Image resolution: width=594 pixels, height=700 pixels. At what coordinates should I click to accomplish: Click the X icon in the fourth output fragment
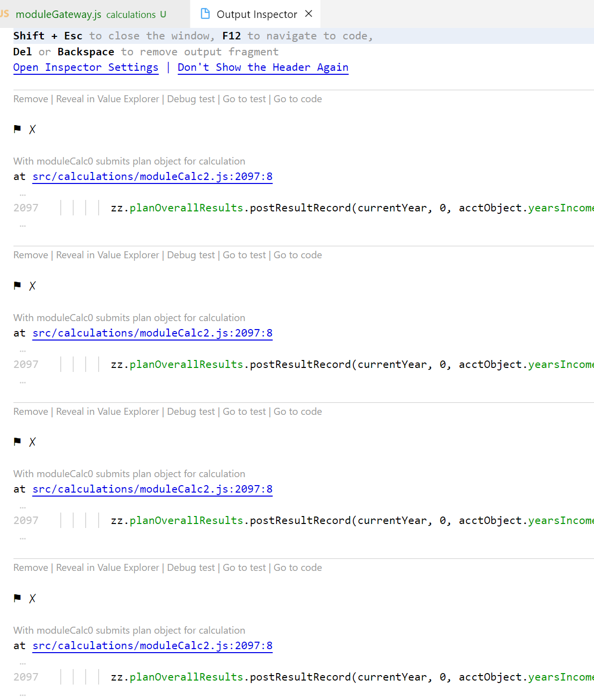click(33, 598)
